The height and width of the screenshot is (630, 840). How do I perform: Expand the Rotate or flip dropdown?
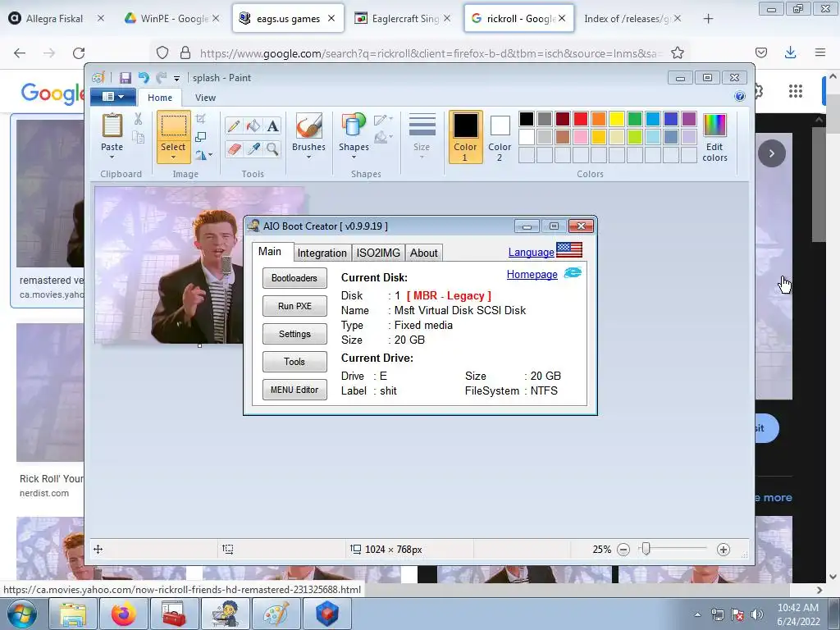tap(211, 155)
